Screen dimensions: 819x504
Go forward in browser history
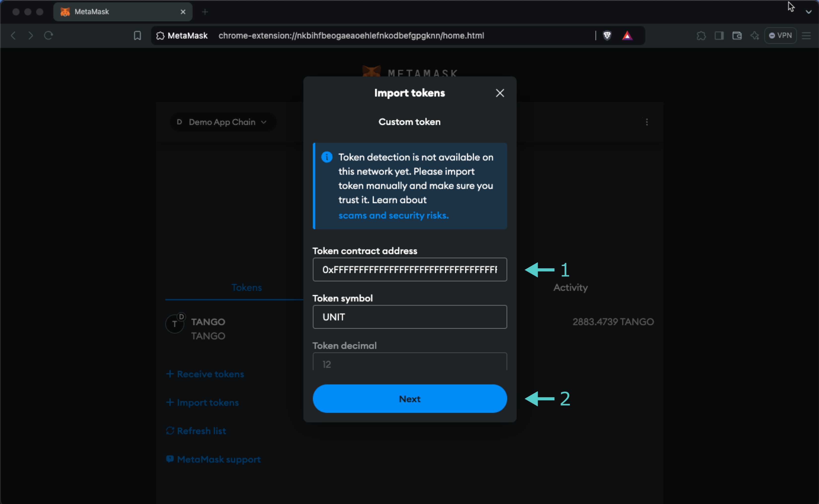(31, 35)
